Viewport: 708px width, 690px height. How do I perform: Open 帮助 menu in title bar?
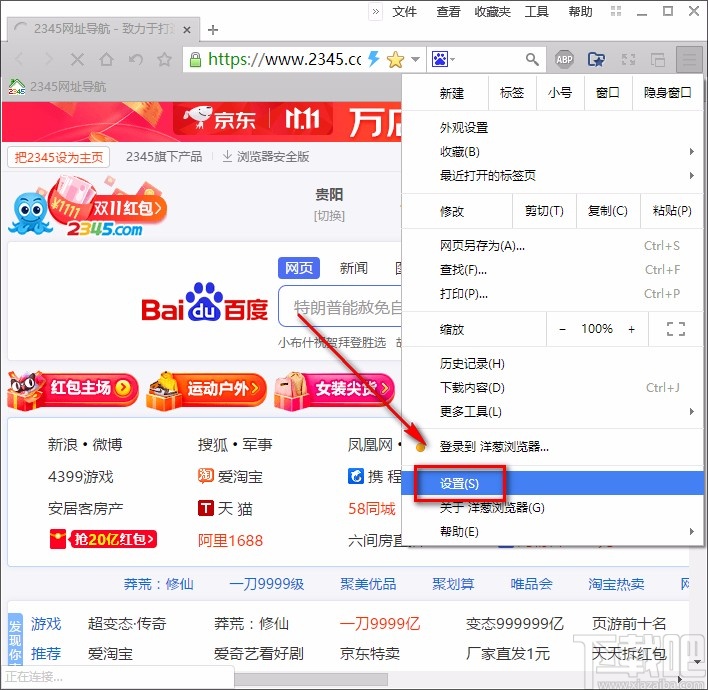[x=580, y=11]
